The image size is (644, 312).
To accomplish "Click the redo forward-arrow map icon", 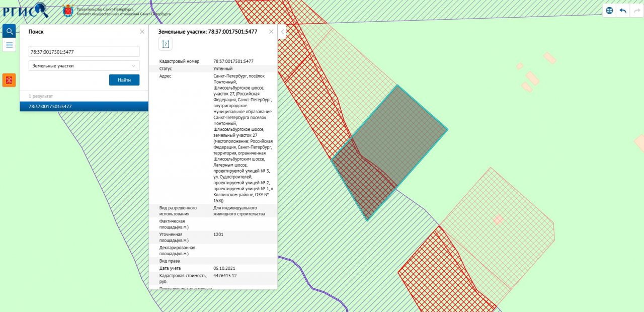I will (636, 11).
